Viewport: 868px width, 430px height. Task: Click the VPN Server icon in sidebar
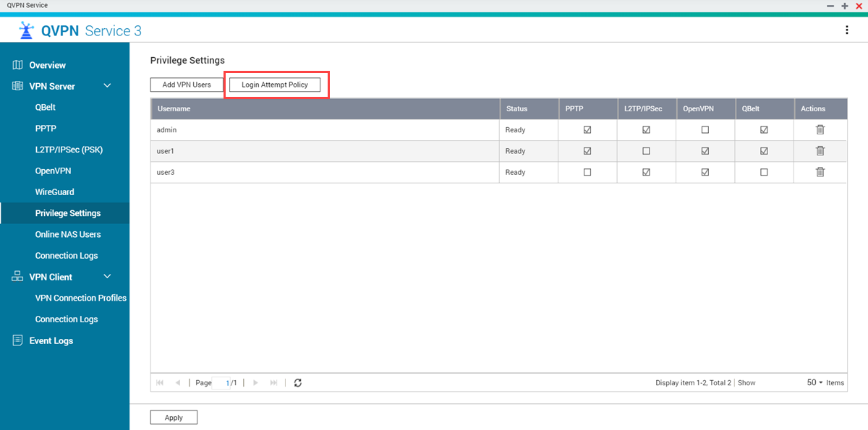18,86
